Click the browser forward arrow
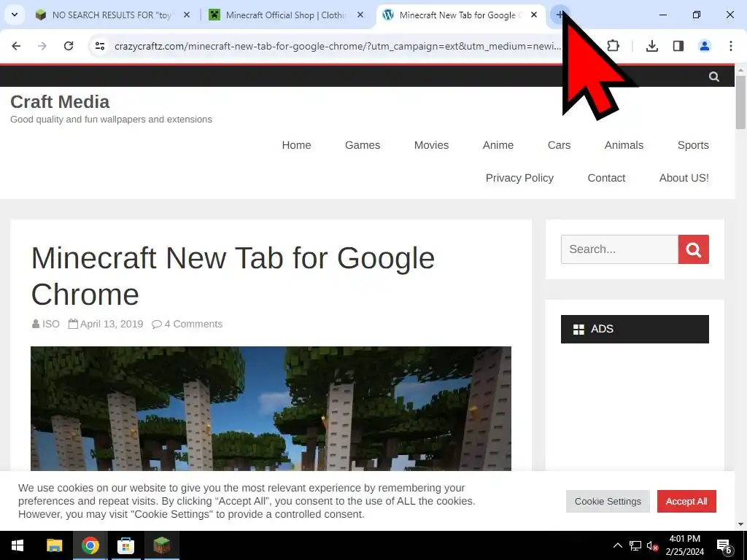 (42, 46)
